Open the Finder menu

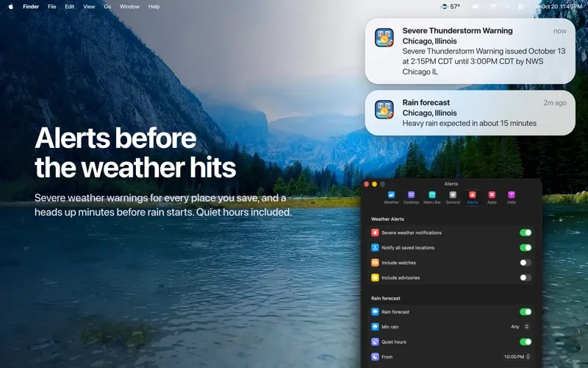click(31, 7)
